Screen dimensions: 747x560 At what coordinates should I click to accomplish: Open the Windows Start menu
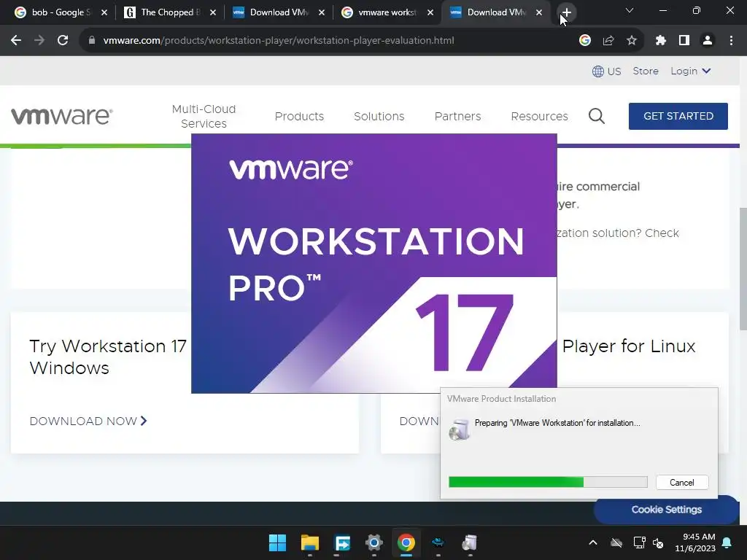277,542
